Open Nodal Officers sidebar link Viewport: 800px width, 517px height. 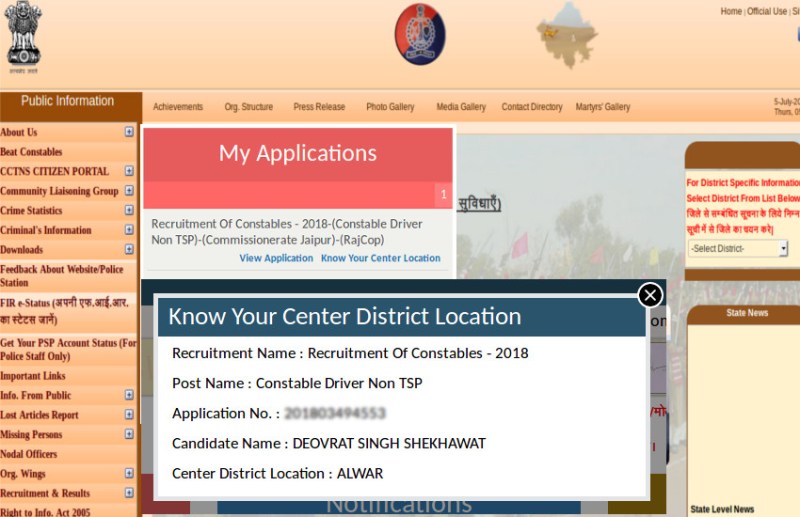coord(29,454)
